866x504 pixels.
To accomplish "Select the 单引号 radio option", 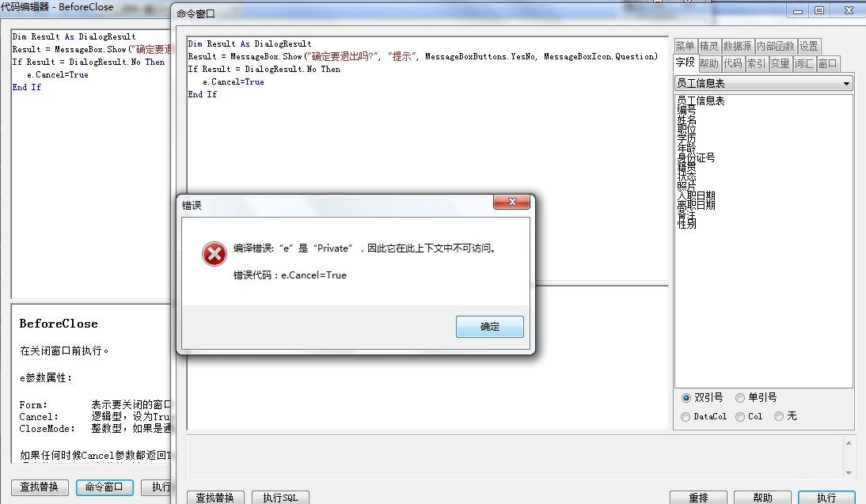I will [756, 397].
